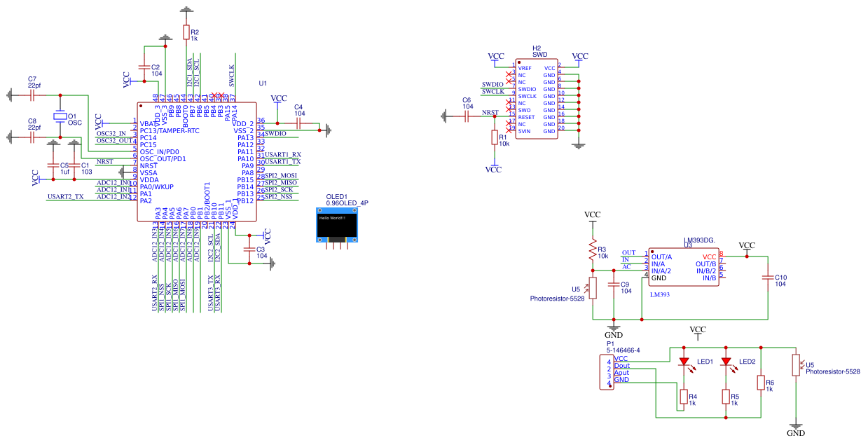This screenshot has height=445, width=868.
Task: Click capacitor C6 on the NRST line
Action: pyautogui.click(x=467, y=116)
